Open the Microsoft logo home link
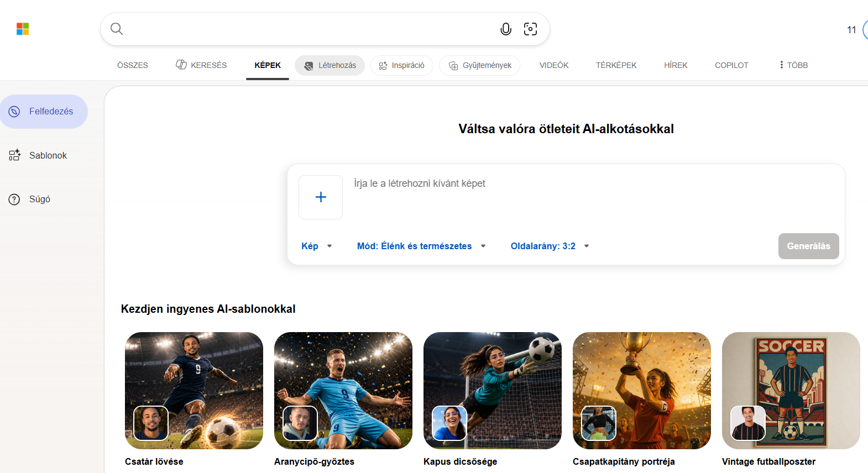868x473 pixels. [x=23, y=29]
